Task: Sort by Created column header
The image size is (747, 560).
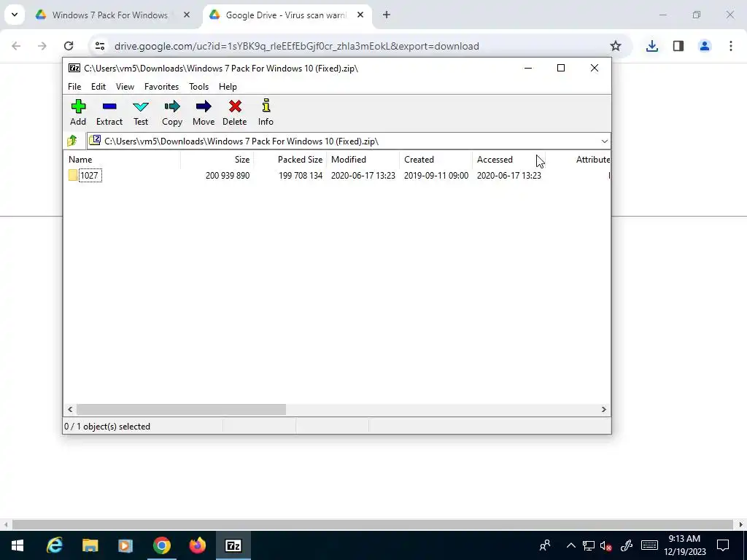Action: coord(436,160)
